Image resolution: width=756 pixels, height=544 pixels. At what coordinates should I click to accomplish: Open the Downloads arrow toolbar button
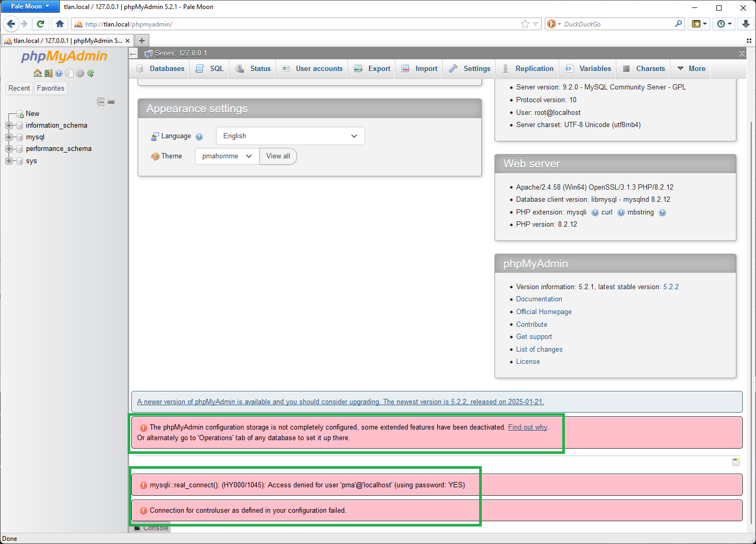(745, 24)
